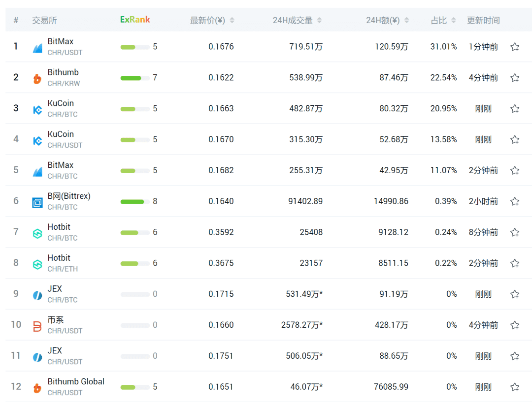Click the Bithumb ExRank bar rated 7
Image resolution: width=532 pixels, height=402 pixels.
coord(135,78)
